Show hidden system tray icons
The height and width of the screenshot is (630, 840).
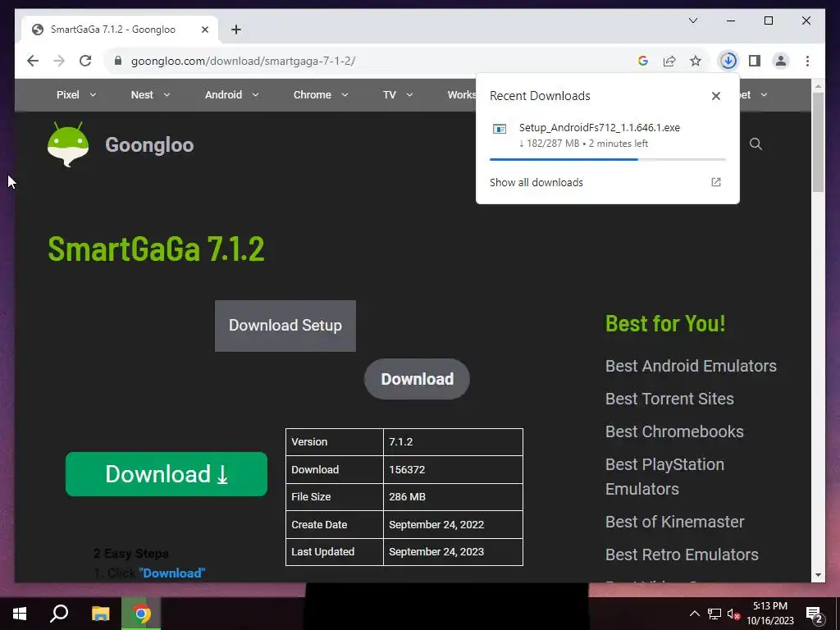coord(694,614)
